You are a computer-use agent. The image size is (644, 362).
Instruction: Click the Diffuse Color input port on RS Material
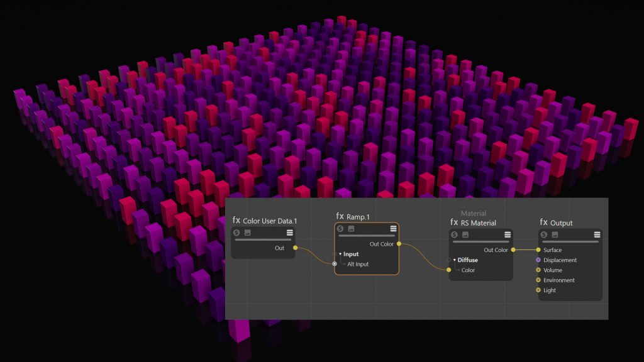click(449, 270)
